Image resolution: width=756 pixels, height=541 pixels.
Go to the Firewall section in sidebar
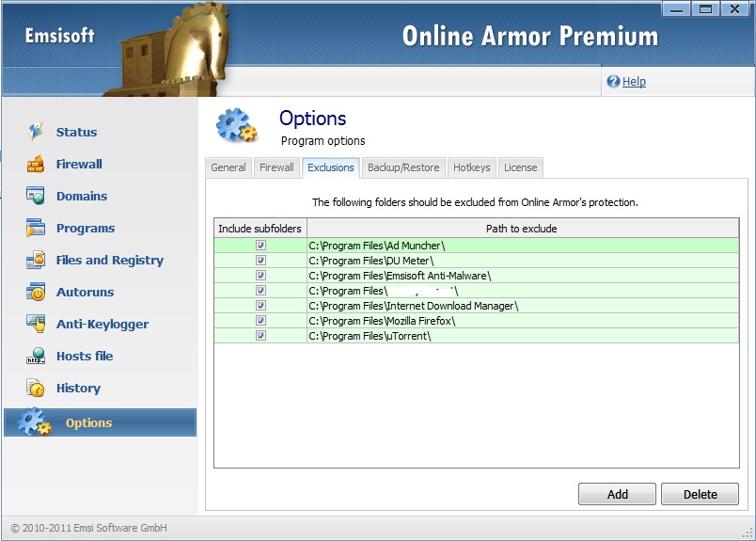[x=79, y=164]
